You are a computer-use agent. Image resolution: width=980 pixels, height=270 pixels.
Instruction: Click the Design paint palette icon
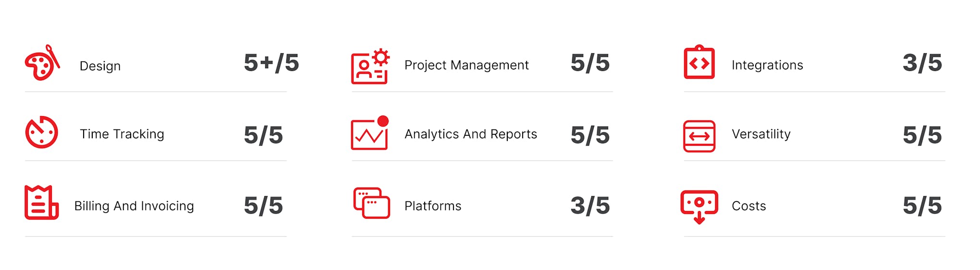pyautogui.click(x=42, y=63)
